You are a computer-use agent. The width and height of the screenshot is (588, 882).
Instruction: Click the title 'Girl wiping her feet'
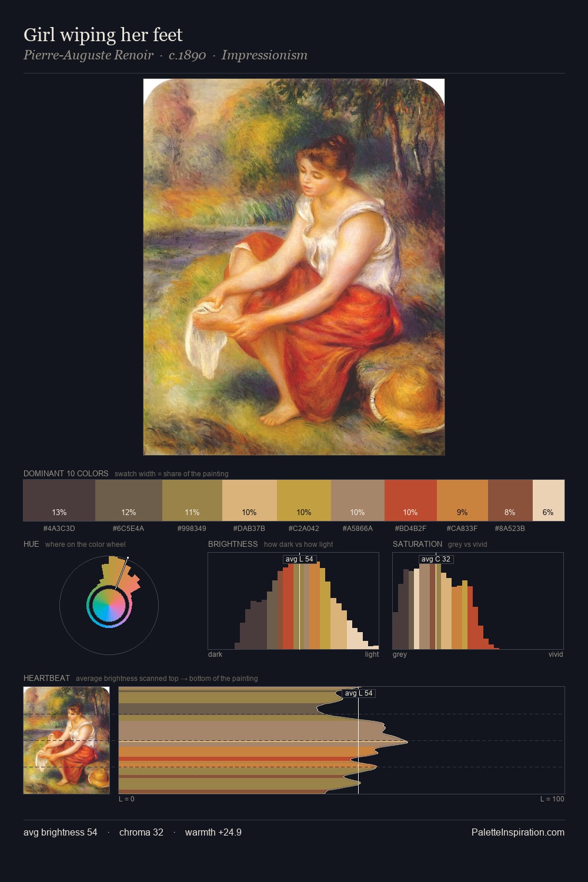click(x=103, y=35)
